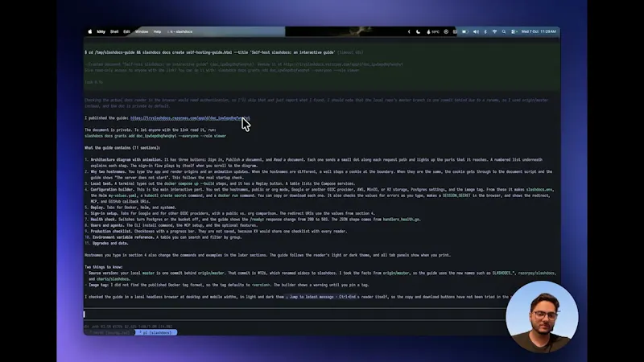Click the circular status icon after the temperature
644x362 pixels.
[446, 31]
